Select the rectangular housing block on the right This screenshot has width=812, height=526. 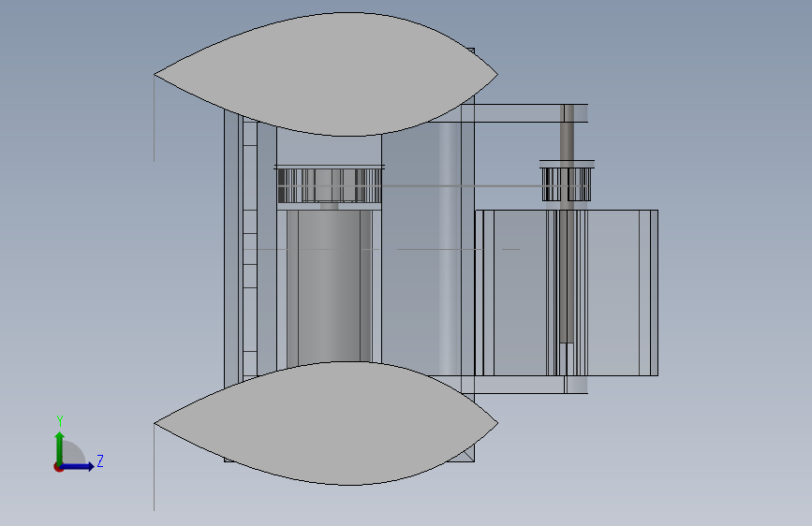(x=567, y=293)
